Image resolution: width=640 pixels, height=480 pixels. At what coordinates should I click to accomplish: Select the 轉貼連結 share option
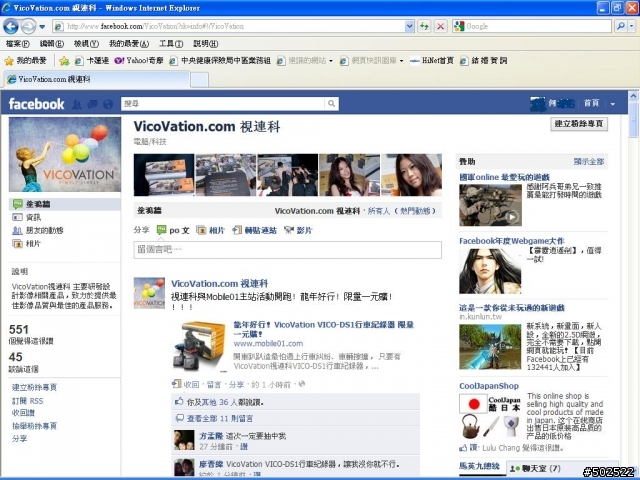(254, 230)
